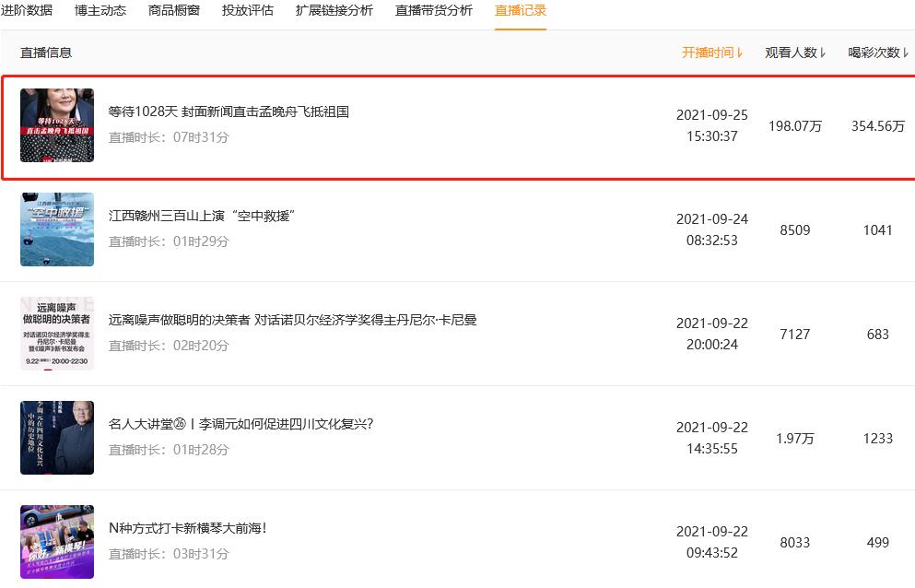Select viewer count 7127
This screenshot has width=915, height=588.
(795, 334)
